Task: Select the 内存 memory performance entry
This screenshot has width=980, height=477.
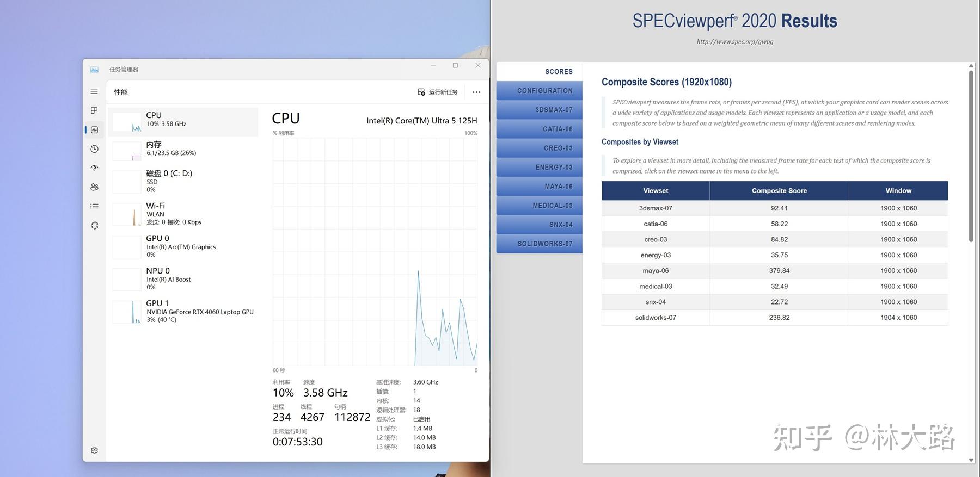Action: click(183, 150)
